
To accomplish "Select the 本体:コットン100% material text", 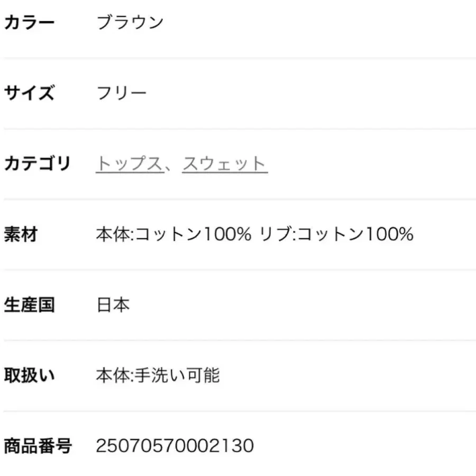I will coord(173,234).
